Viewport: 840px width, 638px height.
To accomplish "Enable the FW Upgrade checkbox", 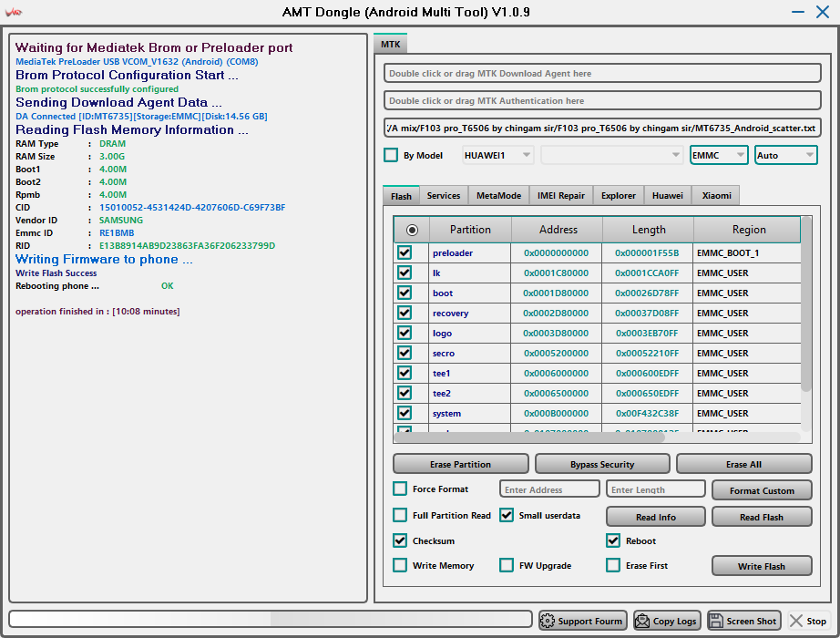I will (x=507, y=565).
